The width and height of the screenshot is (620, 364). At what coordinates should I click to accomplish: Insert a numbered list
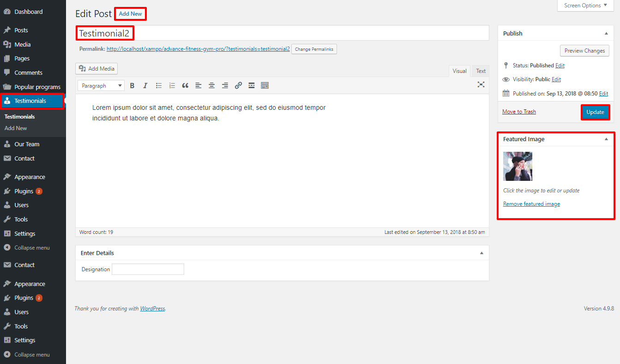172,85
